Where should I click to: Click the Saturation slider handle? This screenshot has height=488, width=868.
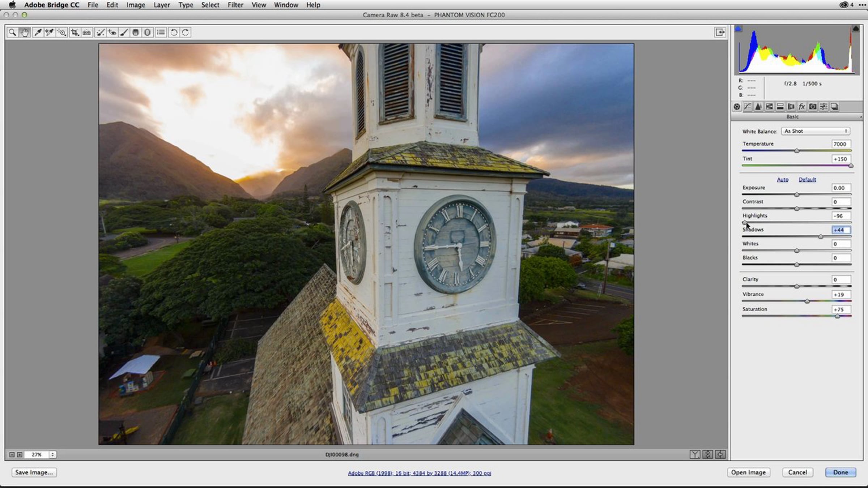click(x=837, y=316)
